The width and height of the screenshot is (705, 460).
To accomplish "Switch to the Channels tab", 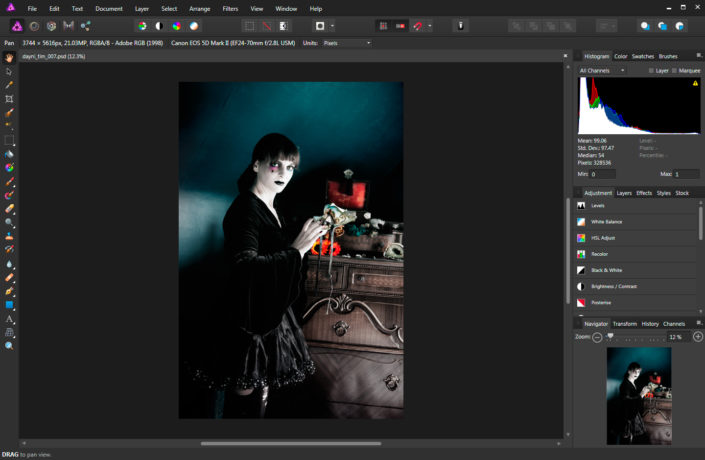I will tap(674, 324).
